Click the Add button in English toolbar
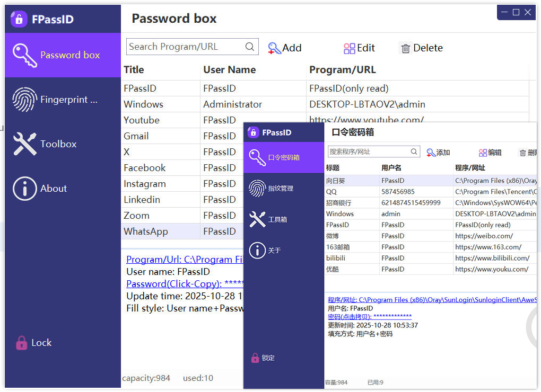The height and width of the screenshot is (392, 541). coord(285,48)
